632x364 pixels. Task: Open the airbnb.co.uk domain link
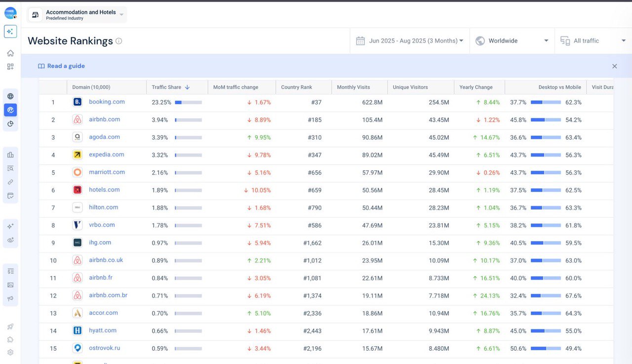(x=106, y=260)
